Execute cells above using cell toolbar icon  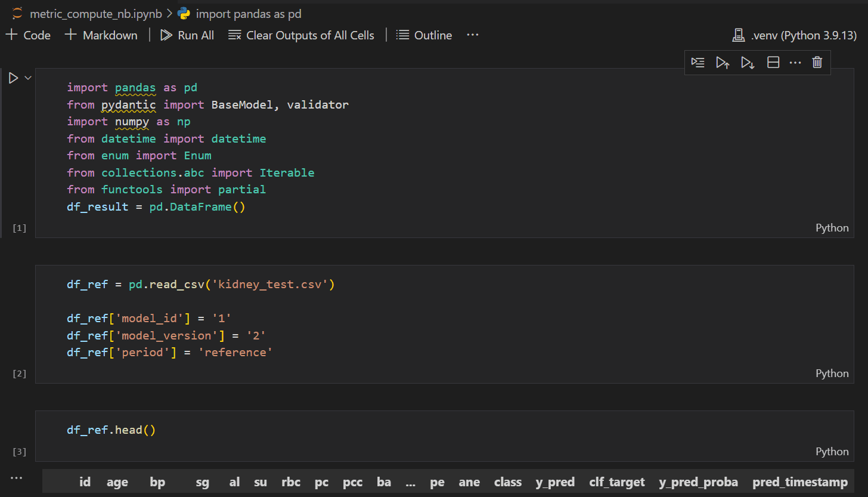[x=723, y=63]
